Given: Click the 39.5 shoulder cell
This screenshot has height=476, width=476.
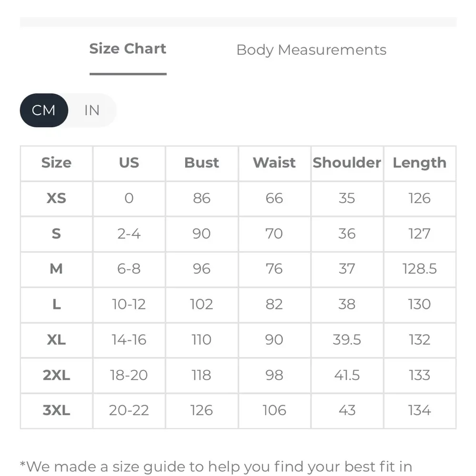Looking at the screenshot, I should click(347, 340).
